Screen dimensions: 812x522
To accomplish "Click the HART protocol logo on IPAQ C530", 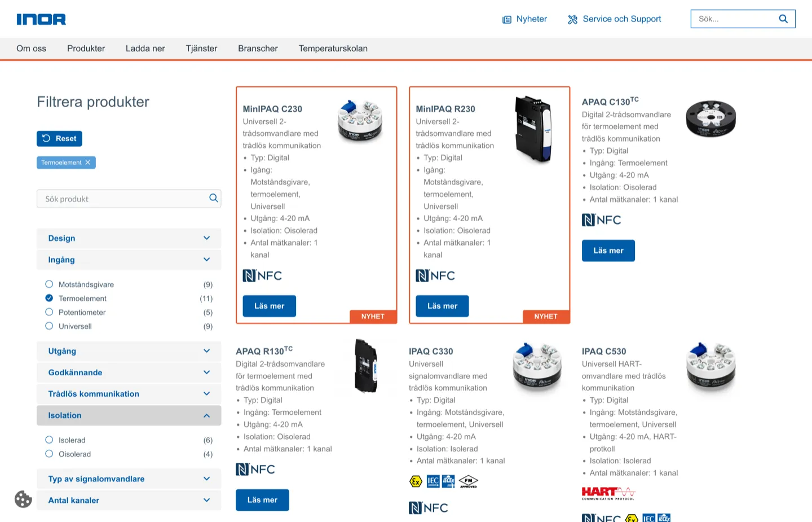I will 608,494.
